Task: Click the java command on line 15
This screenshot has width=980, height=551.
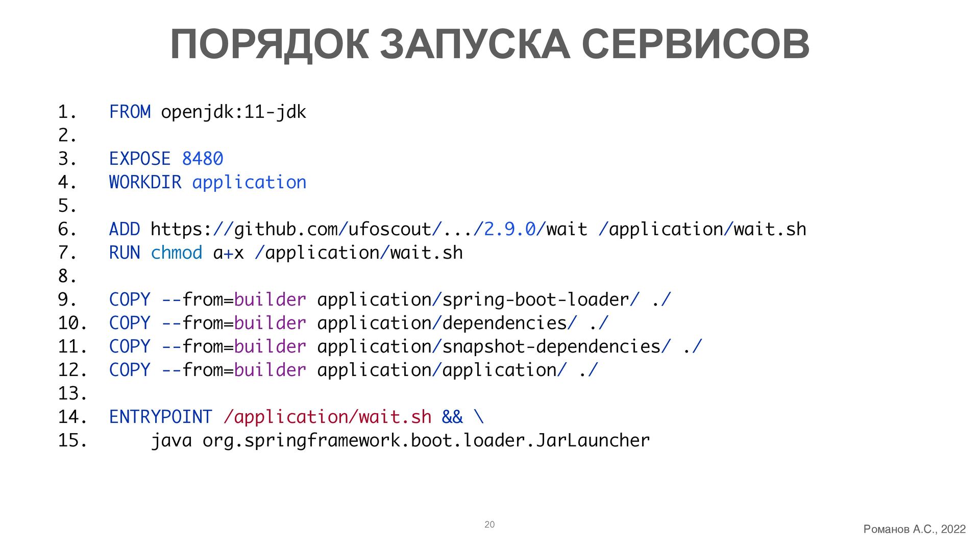Action: (x=171, y=441)
